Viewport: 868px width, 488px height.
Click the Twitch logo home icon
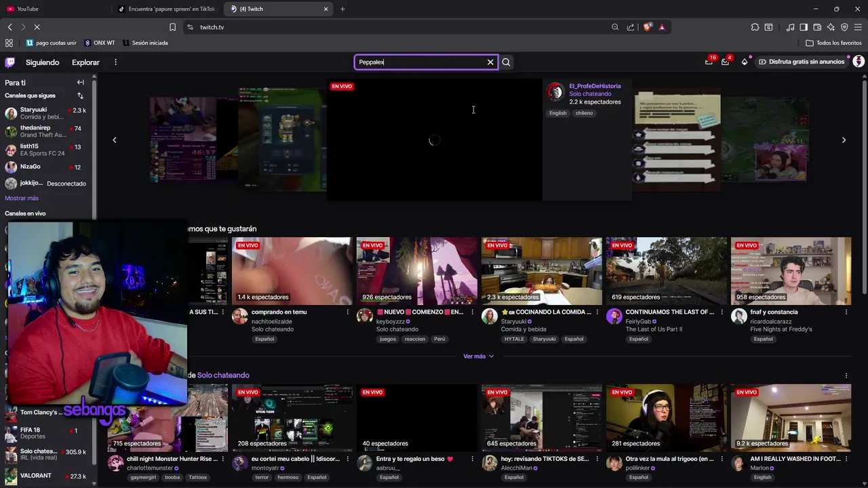(10, 62)
